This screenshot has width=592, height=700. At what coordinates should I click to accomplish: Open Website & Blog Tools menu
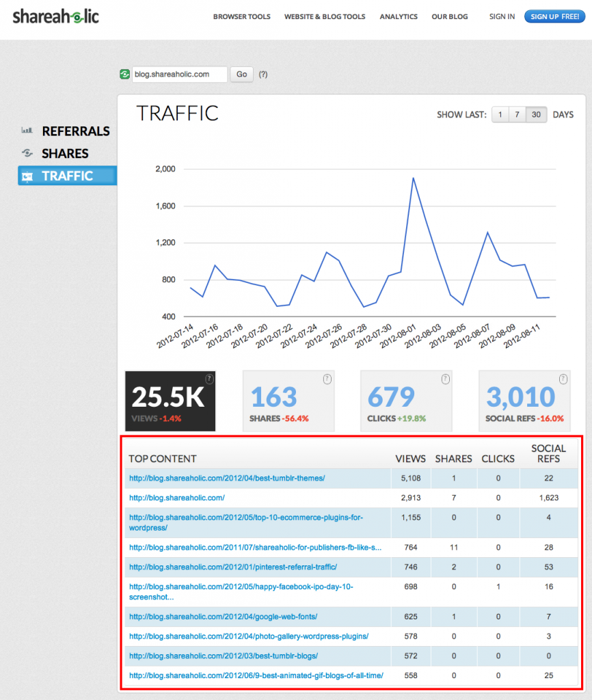click(325, 17)
